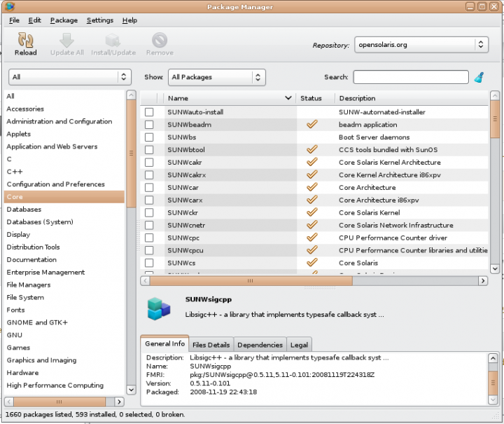
Task: Sort by the Name column header
Action: (230, 98)
